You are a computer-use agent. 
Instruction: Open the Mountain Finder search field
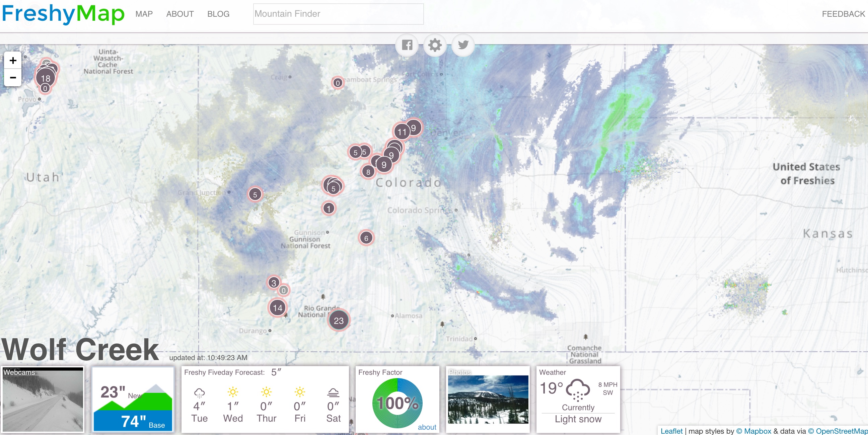coord(338,14)
